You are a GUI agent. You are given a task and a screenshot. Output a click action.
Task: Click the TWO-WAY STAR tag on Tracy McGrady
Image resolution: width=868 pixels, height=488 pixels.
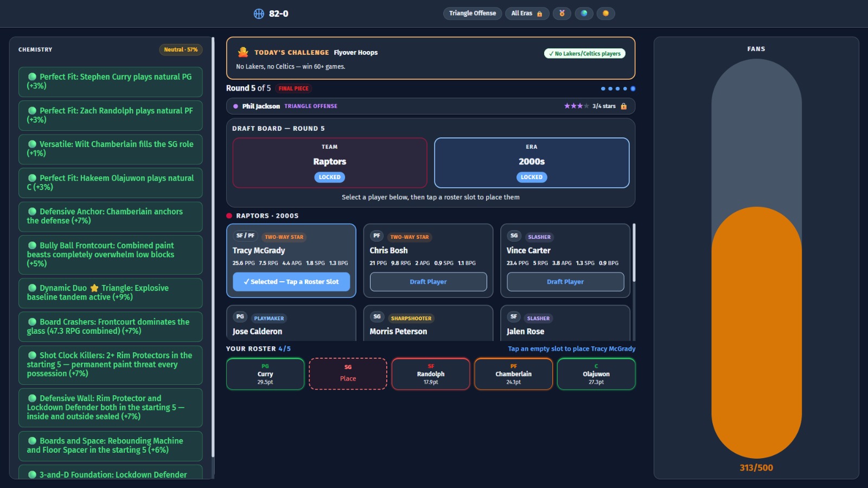pyautogui.click(x=284, y=237)
